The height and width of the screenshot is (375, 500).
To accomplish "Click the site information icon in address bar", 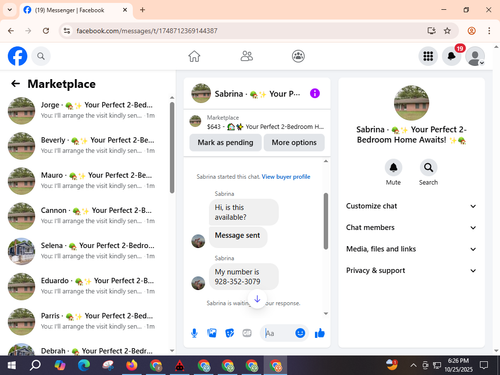I will click(x=67, y=31).
